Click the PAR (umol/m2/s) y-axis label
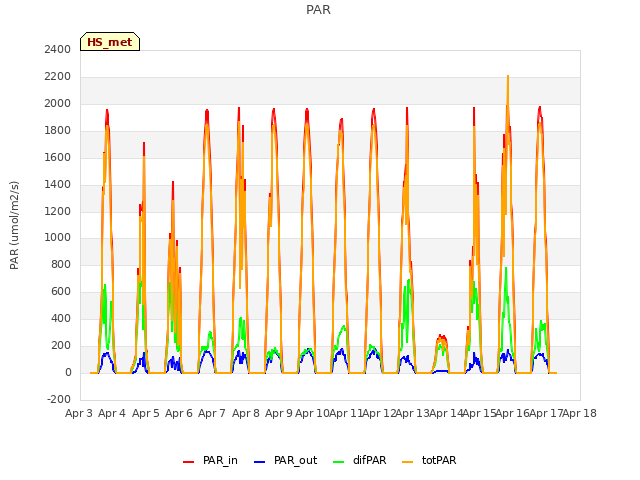Image resolution: width=640 pixels, height=480 pixels. point(14,225)
